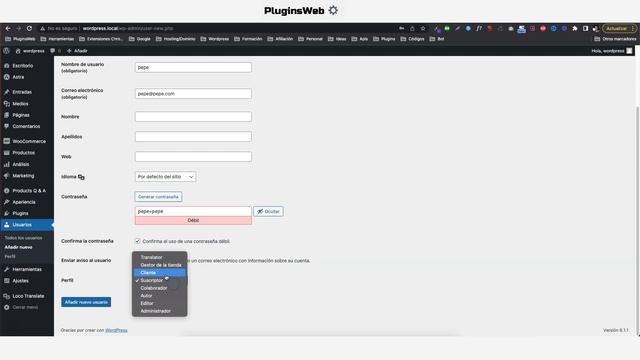Open the Marketing menu
The image size is (640, 360).
click(x=23, y=176)
